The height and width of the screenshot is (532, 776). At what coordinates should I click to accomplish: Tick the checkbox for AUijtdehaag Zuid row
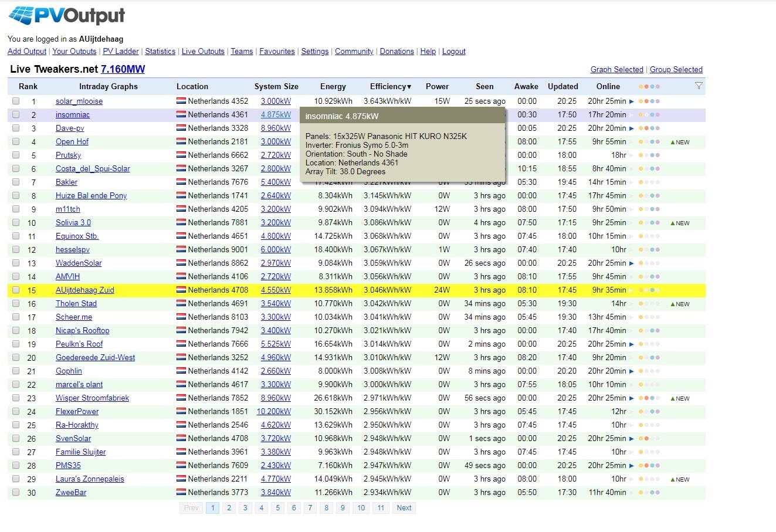coord(16,290)
